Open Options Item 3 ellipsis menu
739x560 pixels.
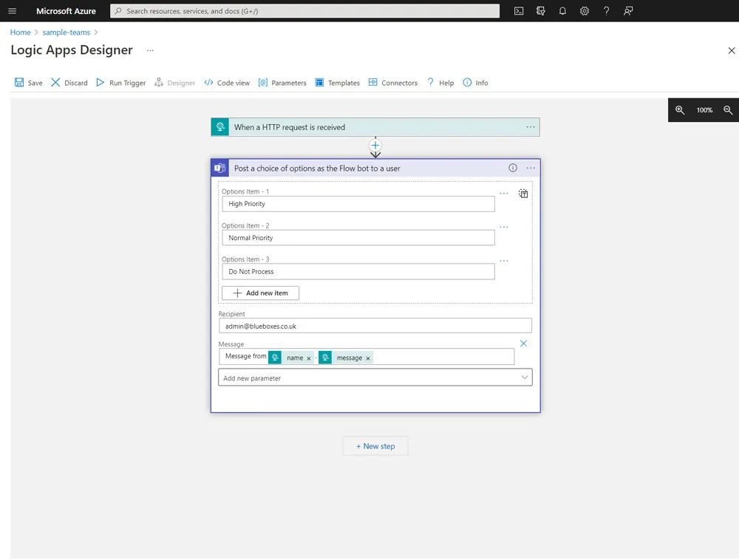[504, 261]
